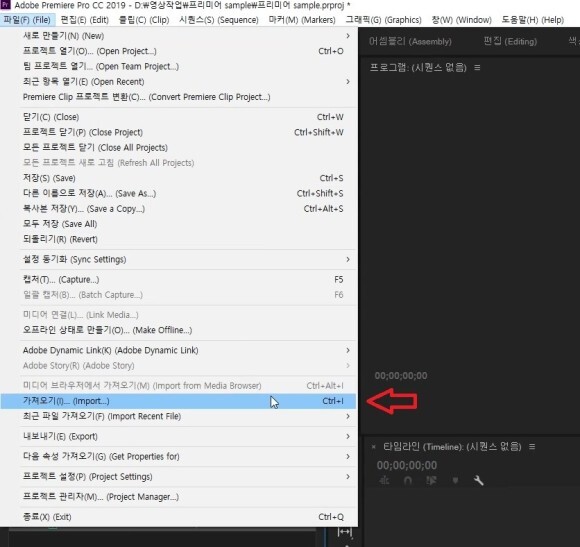Open the Help menu
This screenshot has width=580, height=547.
[533, 20]
